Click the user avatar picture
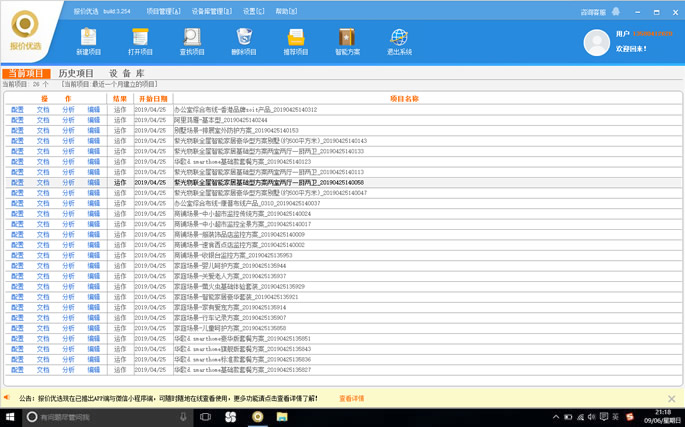 (x=596, y=42)
